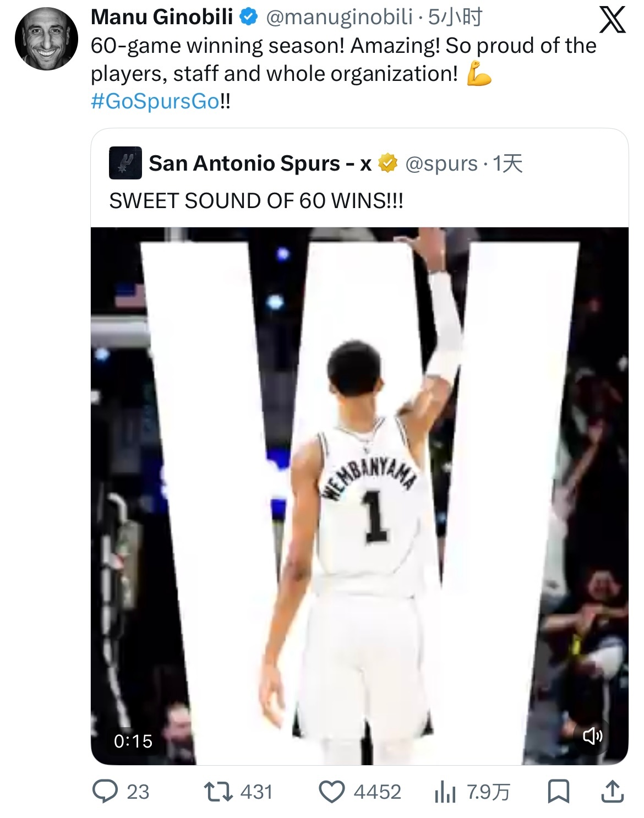This screenshot has height=818, width=644.
Task: Open the San Antonio Spurs account name
Action: pos(260,163)
